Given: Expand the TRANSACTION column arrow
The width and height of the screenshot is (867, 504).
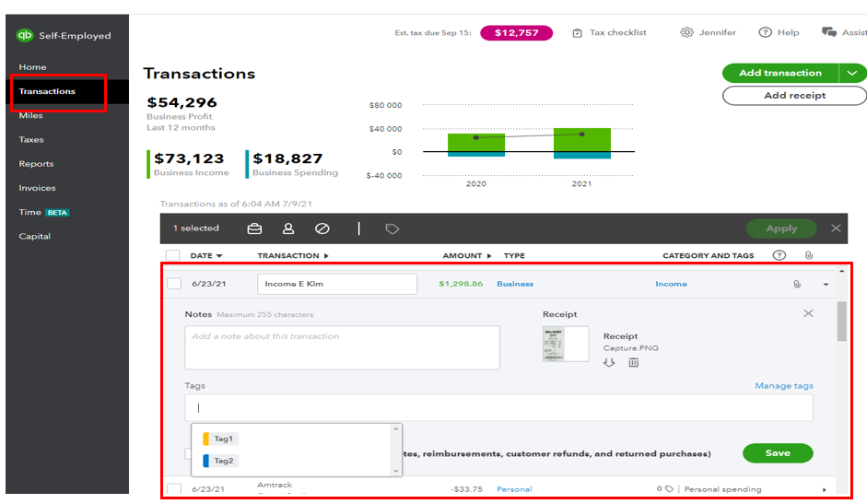Looking at the screenshot, I should point(326,255).
